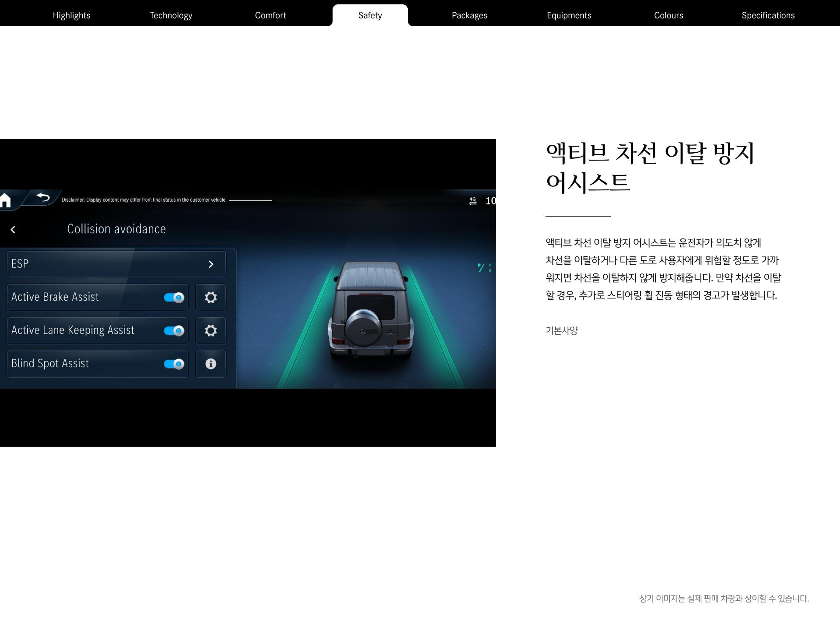This screenshot has height=630, width=840.
Task: Tap the home icon in display
Action: [x=5, y=200]
